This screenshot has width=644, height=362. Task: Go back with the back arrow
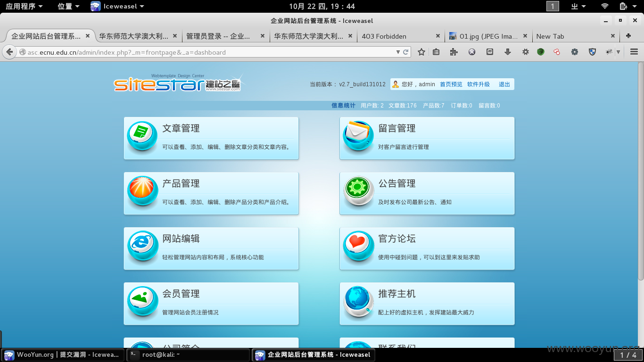click(x=9, y=52)
